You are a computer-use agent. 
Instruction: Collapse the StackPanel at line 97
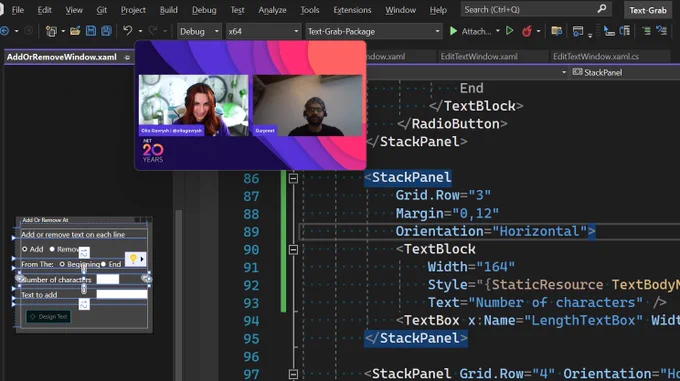pyautogui.click(x=294, y=374)
